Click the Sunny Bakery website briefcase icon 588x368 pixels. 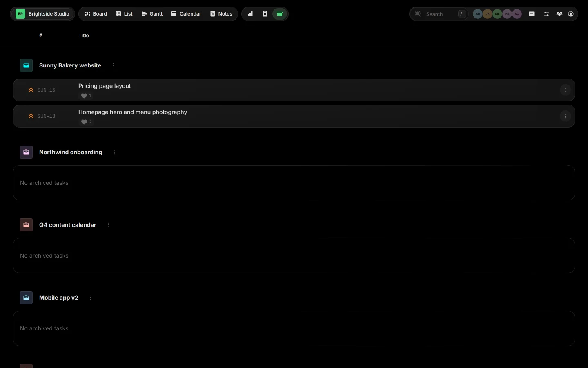click(26, 65)
